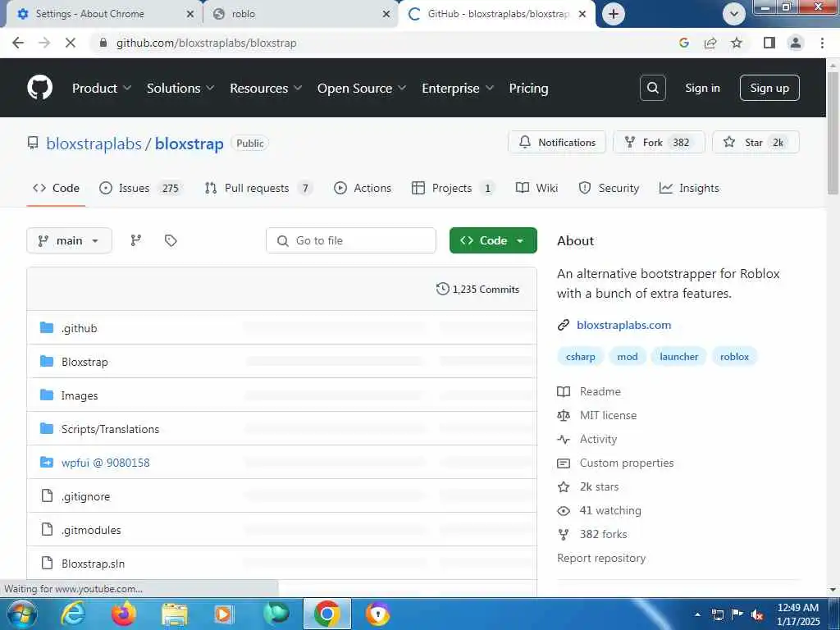This screenshot has height=630, width=840.
Task: Click the branches icon next to main
Action: pyautogui.click(x=136, y=240)
